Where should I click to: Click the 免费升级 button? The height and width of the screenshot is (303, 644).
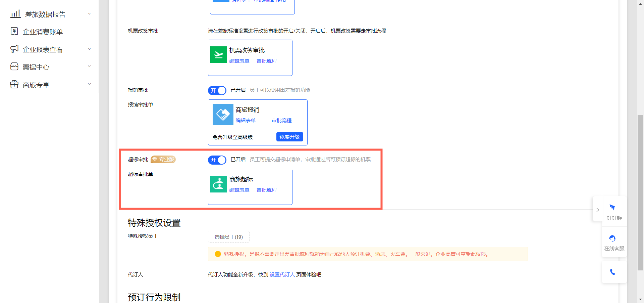click(290, 137)
